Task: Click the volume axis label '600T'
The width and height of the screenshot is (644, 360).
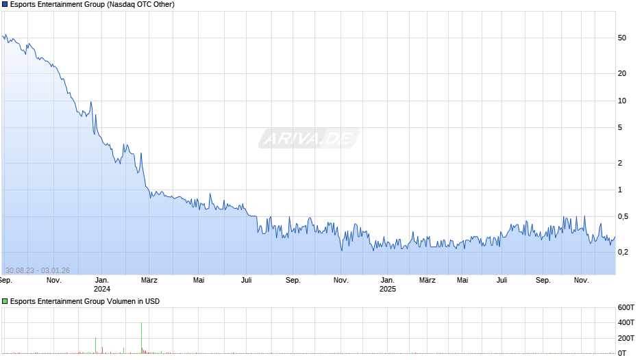Action: [x=626, y=307]
